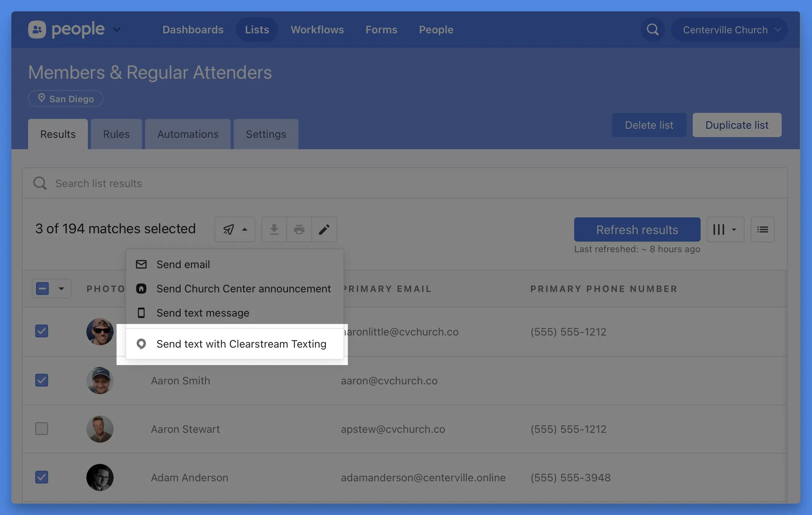This screenshot has width=812, height=515.
Task: Choose Send Church Center announcement
Action: (243, 289)
